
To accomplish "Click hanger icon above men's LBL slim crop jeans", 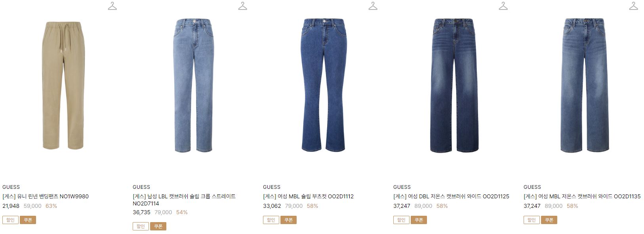I will pos(243,6).
